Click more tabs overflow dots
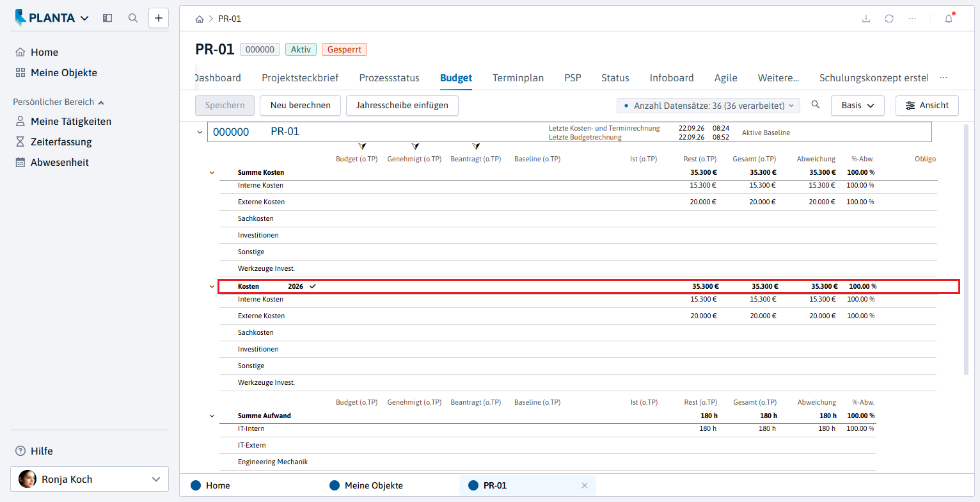 943,77
